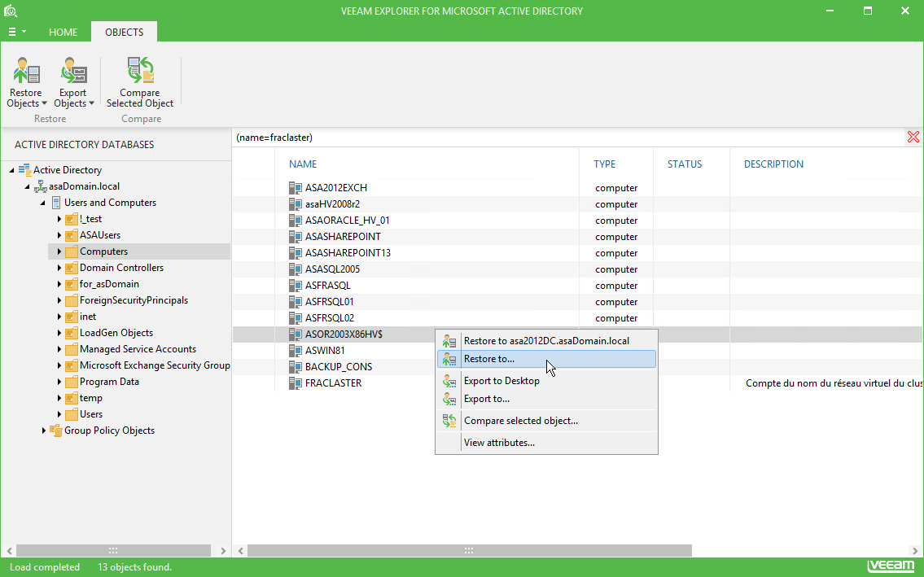The height and width of the screenshot is (577, 924).
Task: Click the Users and Computers container icon
Action: [x=56, y=203]
